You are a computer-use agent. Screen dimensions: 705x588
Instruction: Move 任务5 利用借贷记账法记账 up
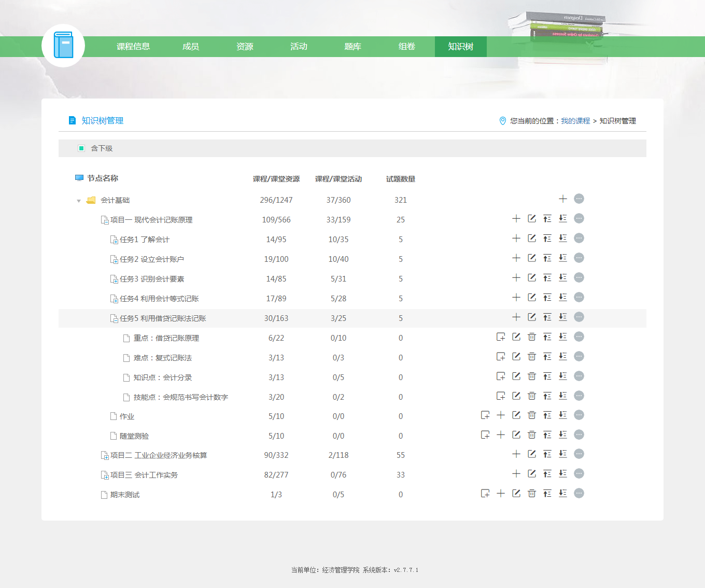pos(547,317)
